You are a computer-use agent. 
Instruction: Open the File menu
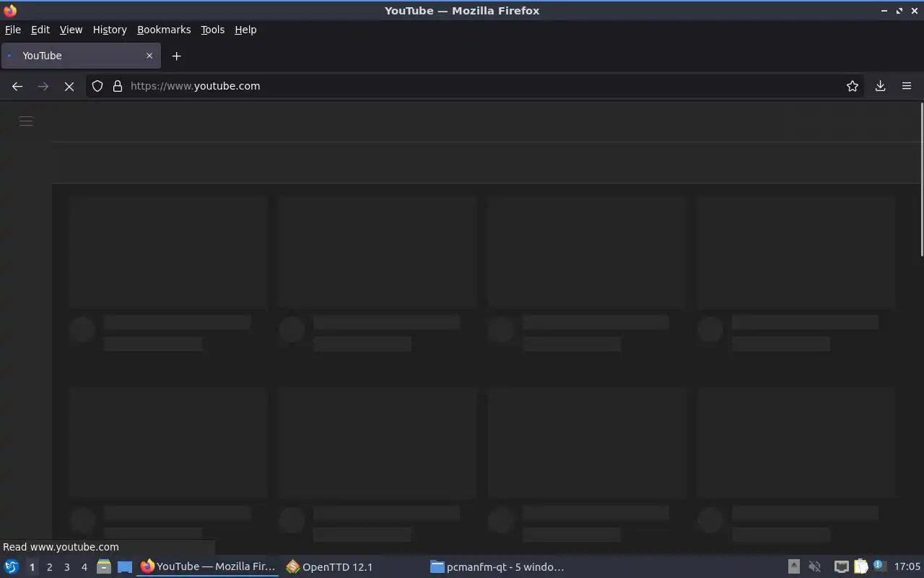pos(13,30)
